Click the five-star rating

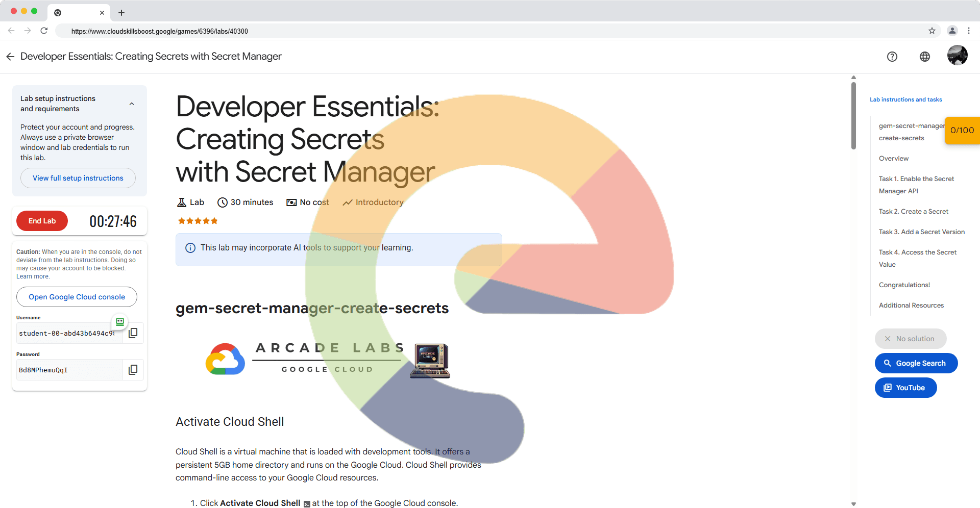pyautogui.click(x=198, y=221)
